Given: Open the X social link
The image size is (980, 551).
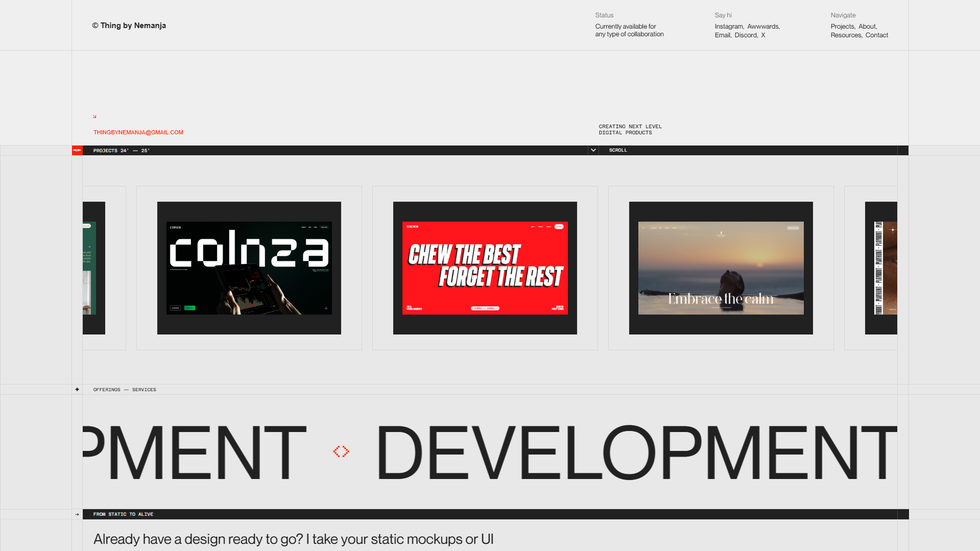Looking at the screenshot, I should 763,35.
